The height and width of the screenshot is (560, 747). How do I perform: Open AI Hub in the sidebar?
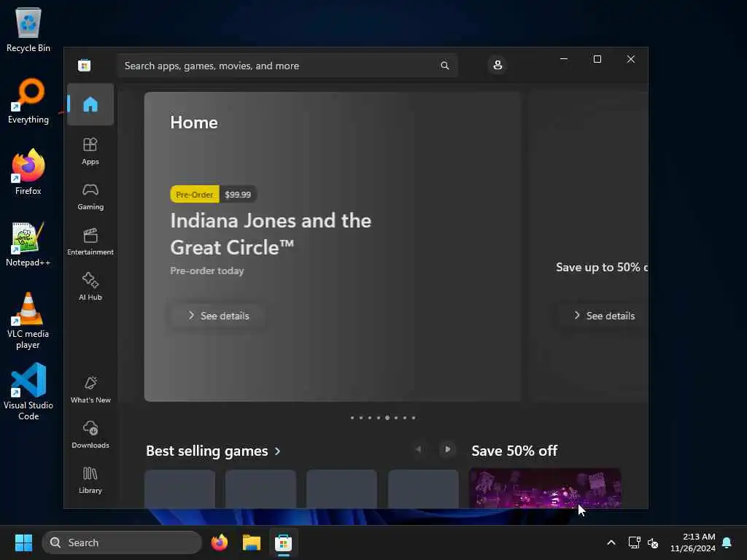coord(90,287)
